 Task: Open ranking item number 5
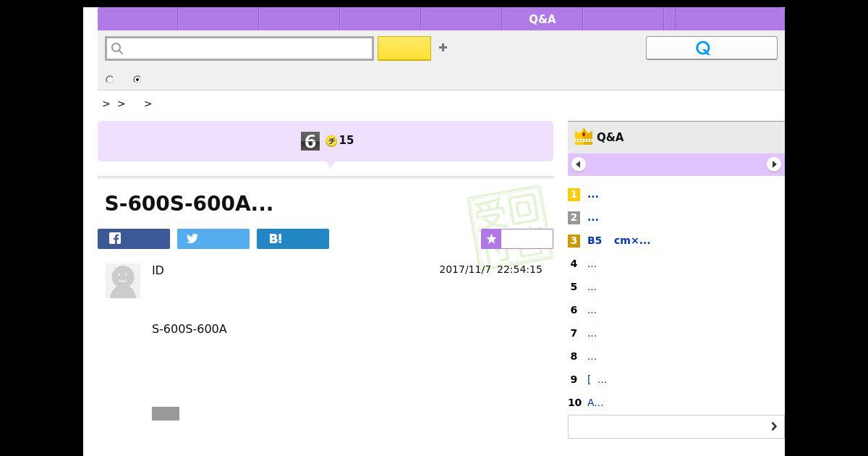point(592,287)
